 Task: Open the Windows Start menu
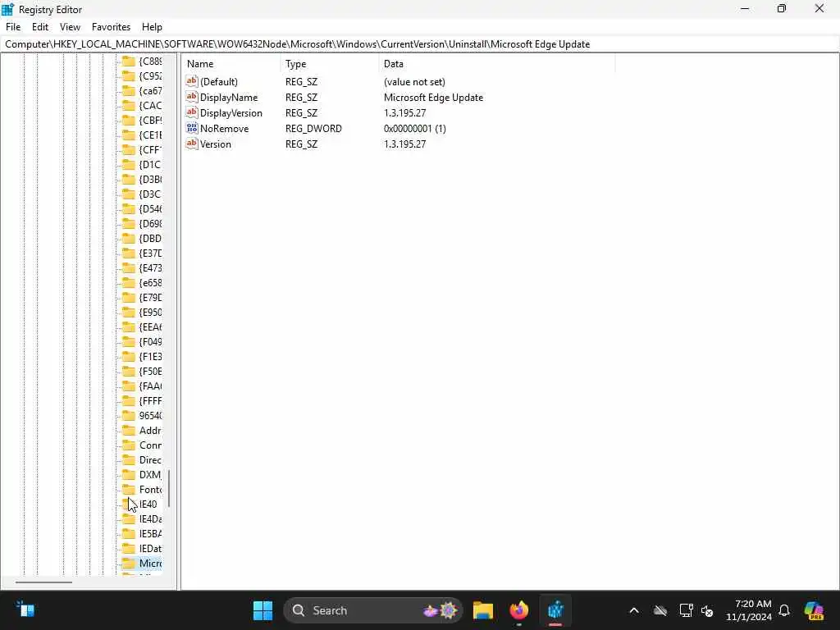(262, 610)
